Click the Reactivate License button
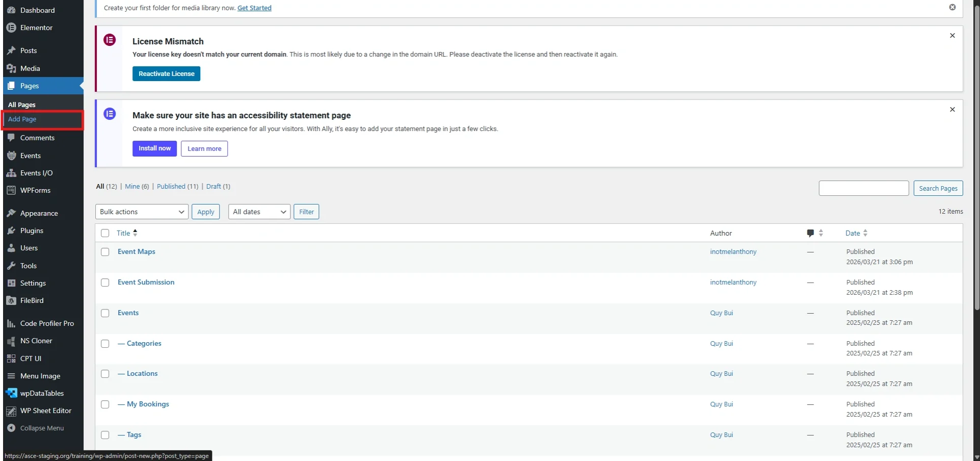This screenshot has width=980, height=461. click(x=167, y=73)
